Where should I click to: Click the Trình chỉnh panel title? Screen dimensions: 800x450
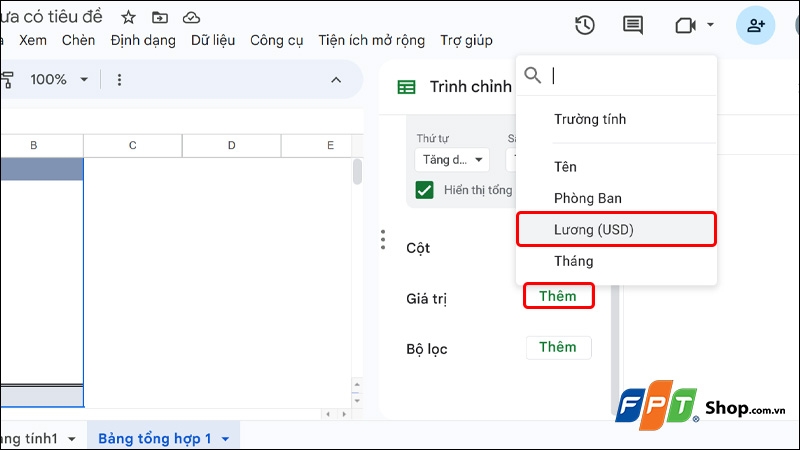click(x=470, y=87)
